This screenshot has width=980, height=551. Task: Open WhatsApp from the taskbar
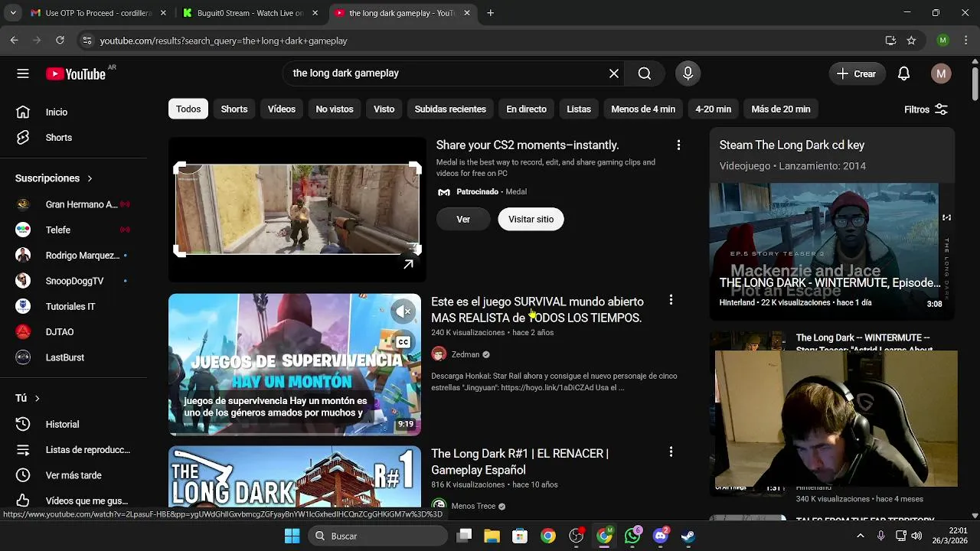(x=632, y=536)
